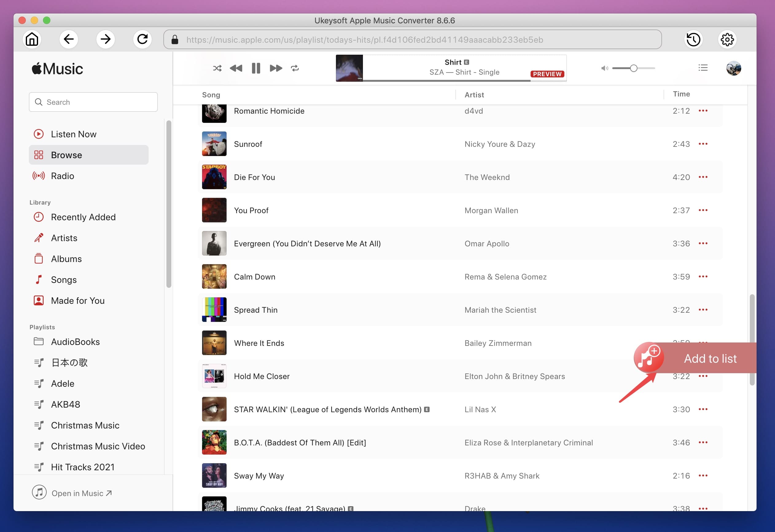Click the repeat toggle icon
Screen dimensions: 775x532
(295, 67)
